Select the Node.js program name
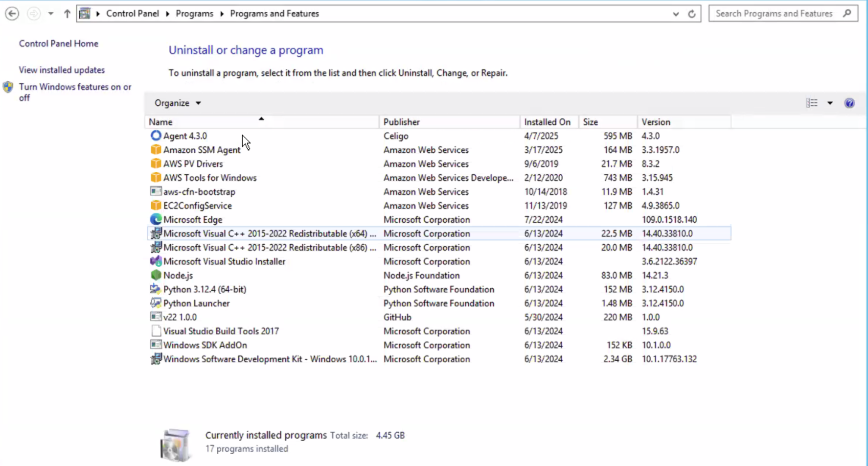This screenshot has height=466, width=868. 178,276
